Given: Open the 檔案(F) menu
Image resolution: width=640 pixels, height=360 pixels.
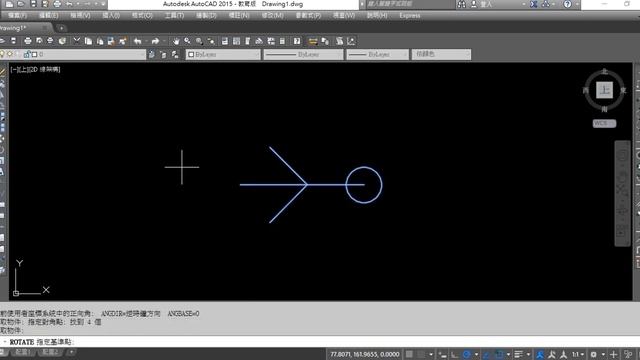Looking at the screenshot, I should [17, 16].
